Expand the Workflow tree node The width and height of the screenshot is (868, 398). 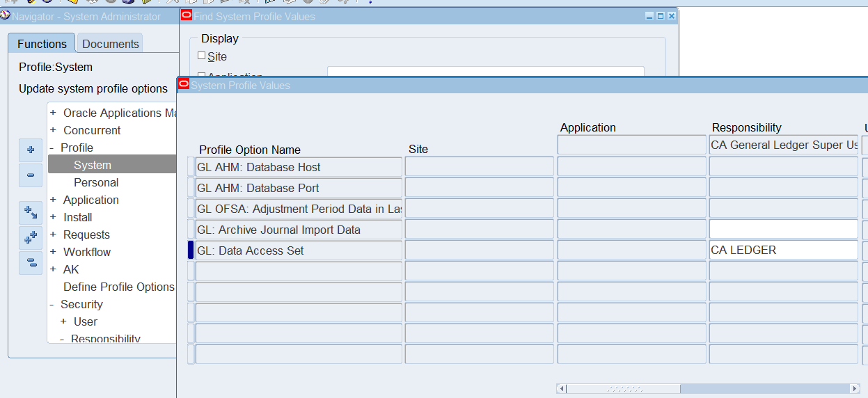coord(53,252)
